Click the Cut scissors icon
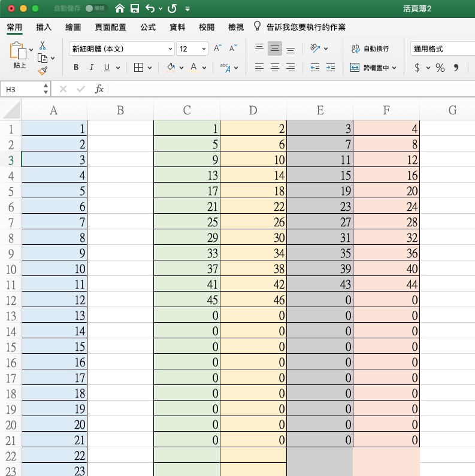This screenshot has width=475, height=476. click(43, 46)
